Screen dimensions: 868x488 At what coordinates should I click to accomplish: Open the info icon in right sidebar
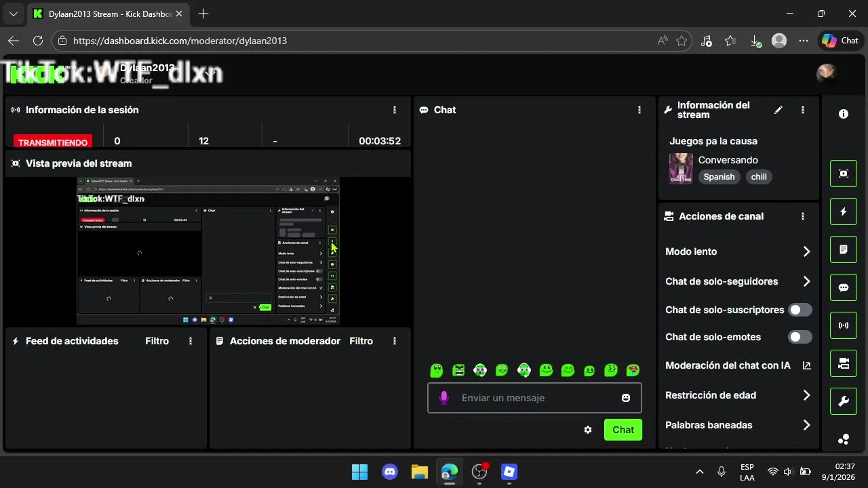(x=844, y=114)
